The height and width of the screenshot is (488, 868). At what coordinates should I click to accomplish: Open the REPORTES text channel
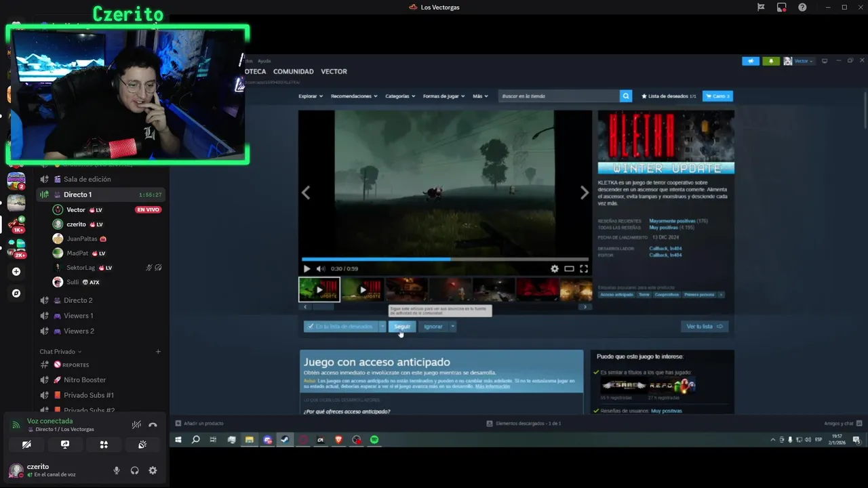(102, 365)
